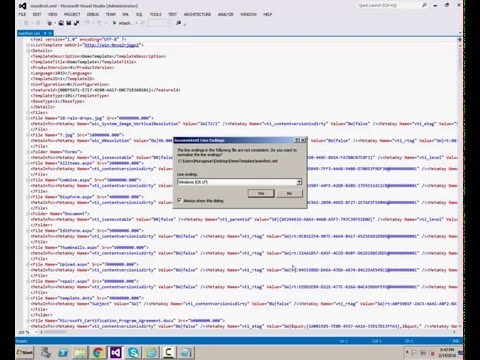Open the C-labeled app on taskbar
The image size is (480, 360).
[169, 352]
